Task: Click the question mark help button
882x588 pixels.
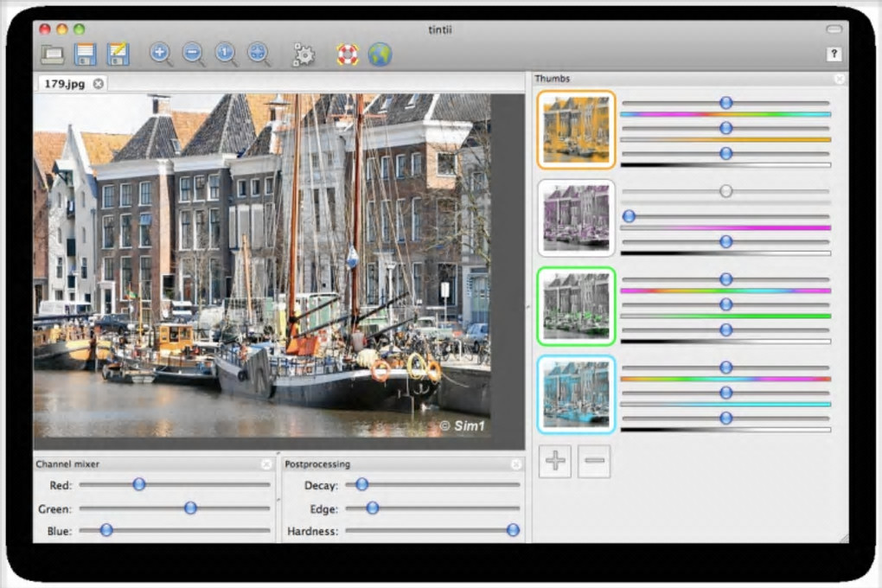Action: [834, 54]
